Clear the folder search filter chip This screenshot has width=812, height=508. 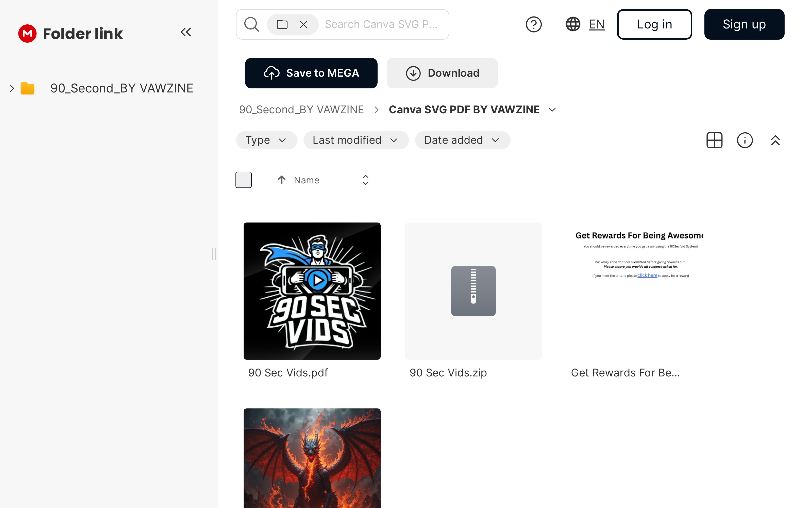pyautogui.click(x=303, y=24)
